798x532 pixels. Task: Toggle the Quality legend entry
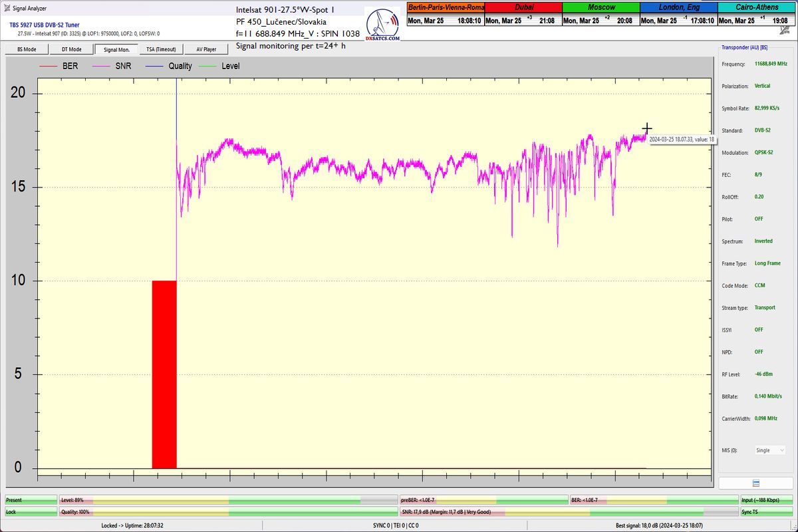pos(169,66)
